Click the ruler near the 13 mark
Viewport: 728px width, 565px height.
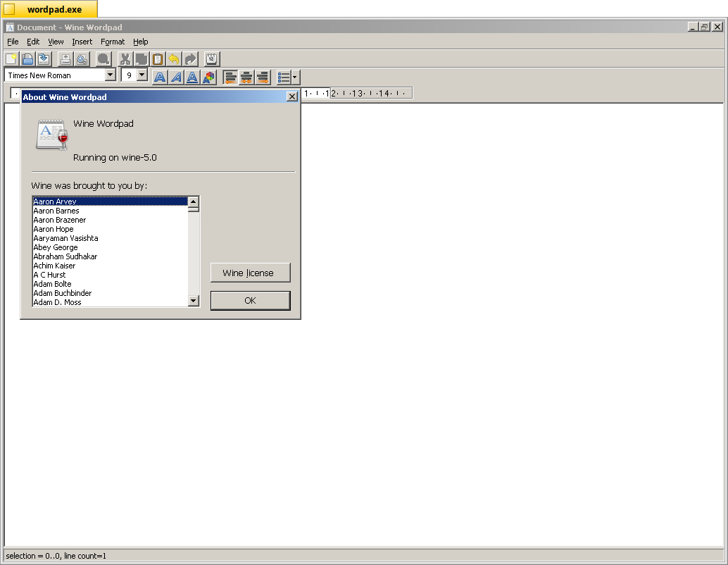pos(358,94)
